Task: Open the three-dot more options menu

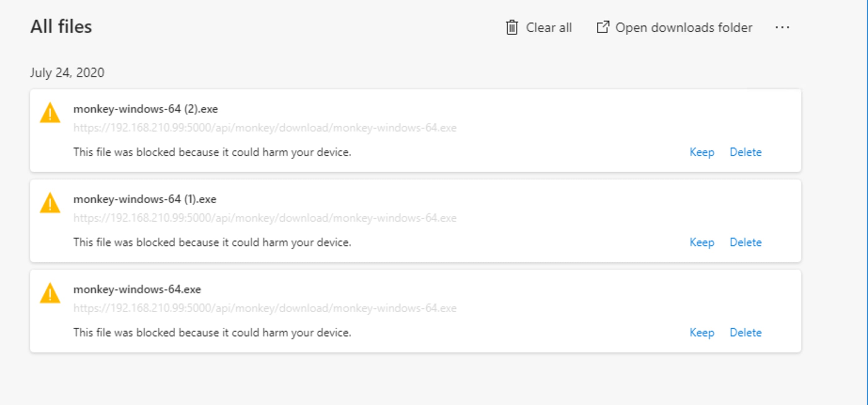Action: click(x=782, y=27)
